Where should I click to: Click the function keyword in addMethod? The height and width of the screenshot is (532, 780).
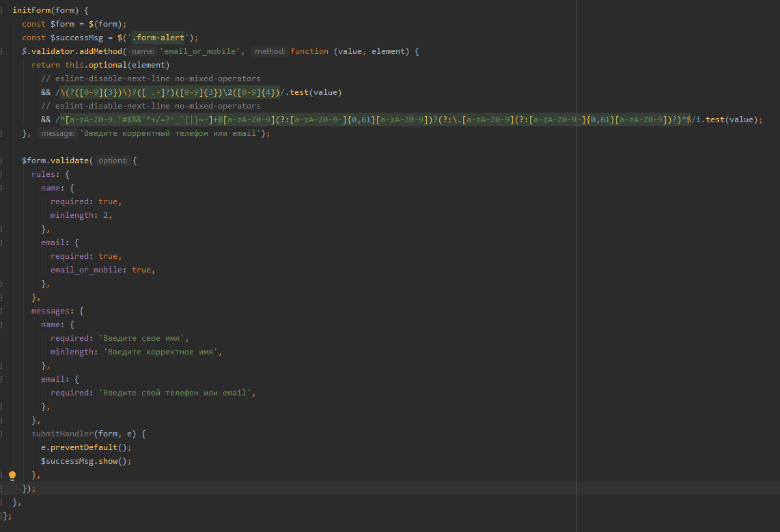coord(309,51)
